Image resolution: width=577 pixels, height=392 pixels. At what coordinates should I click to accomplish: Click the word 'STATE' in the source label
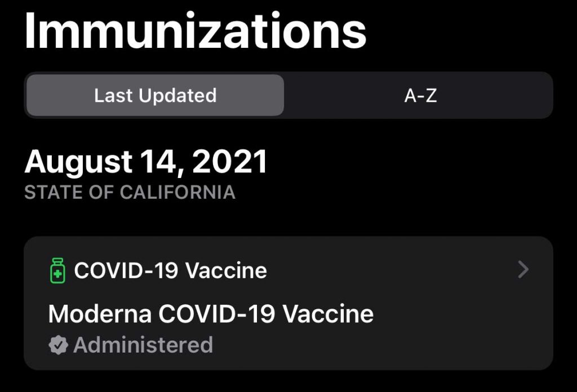pyautogui.click(x=50, y=192)
